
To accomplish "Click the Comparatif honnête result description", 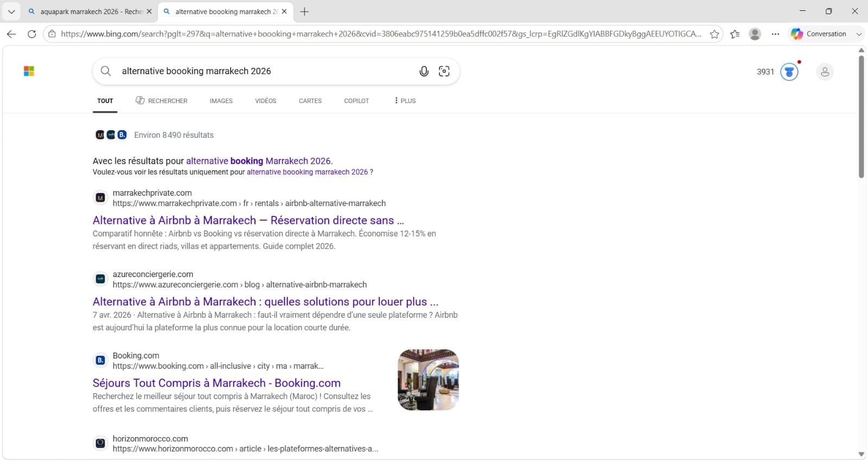I will pyautogui.click(x=264, y=240).
